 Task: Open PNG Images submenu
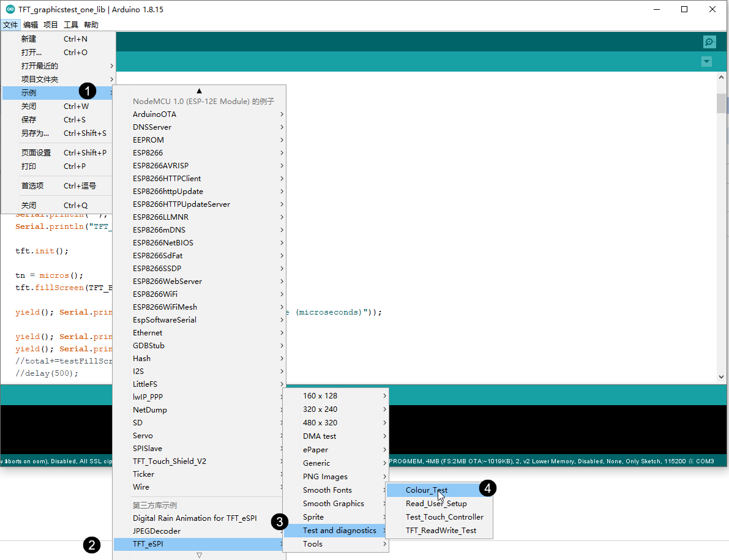(x=335, y=477)
